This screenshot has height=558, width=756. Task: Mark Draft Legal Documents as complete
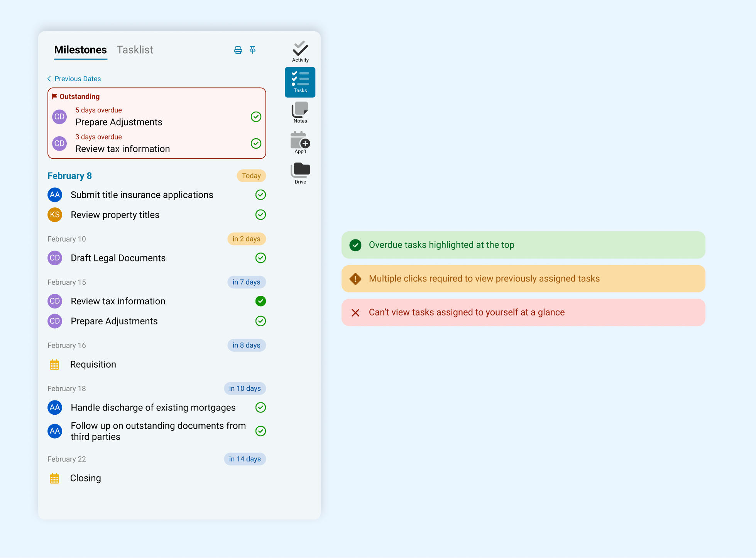point(260,258)
